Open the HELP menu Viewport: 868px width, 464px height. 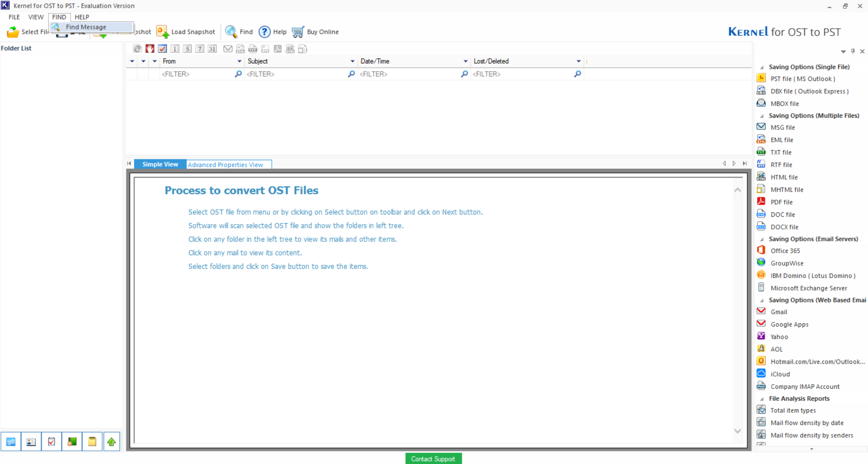82,17
